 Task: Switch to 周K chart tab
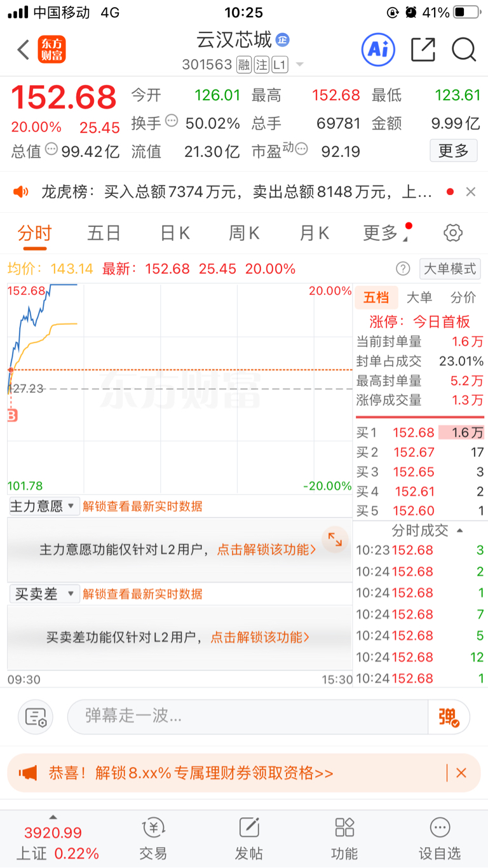tap(244, 233)
